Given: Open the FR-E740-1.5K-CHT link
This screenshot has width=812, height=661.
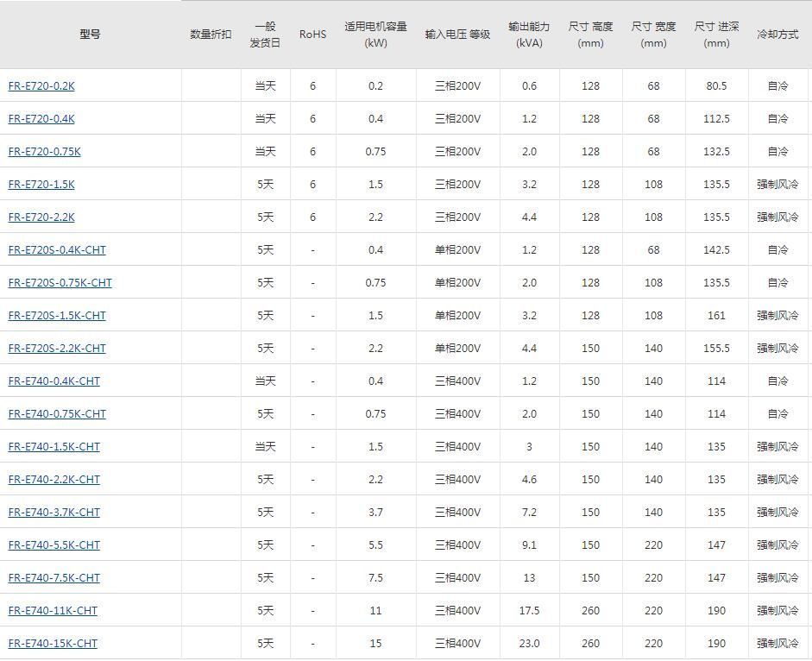Looking at the screenshot, I should click(54, 446).
